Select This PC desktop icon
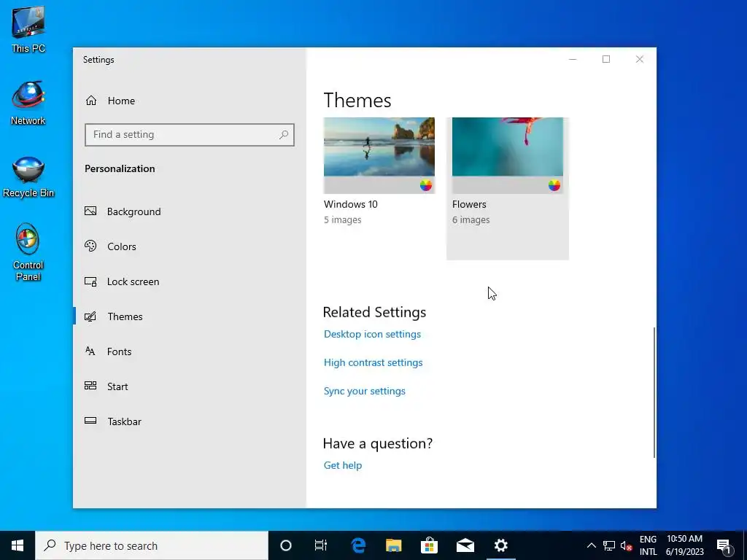 coord(28,29)
